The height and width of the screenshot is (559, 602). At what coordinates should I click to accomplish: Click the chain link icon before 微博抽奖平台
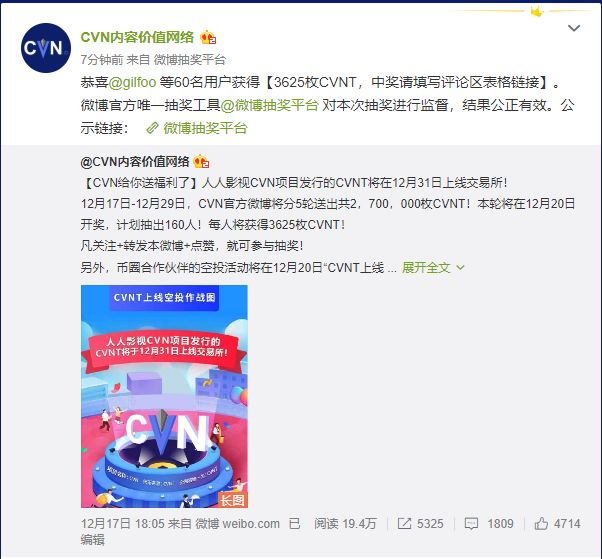tap(152, 128)
